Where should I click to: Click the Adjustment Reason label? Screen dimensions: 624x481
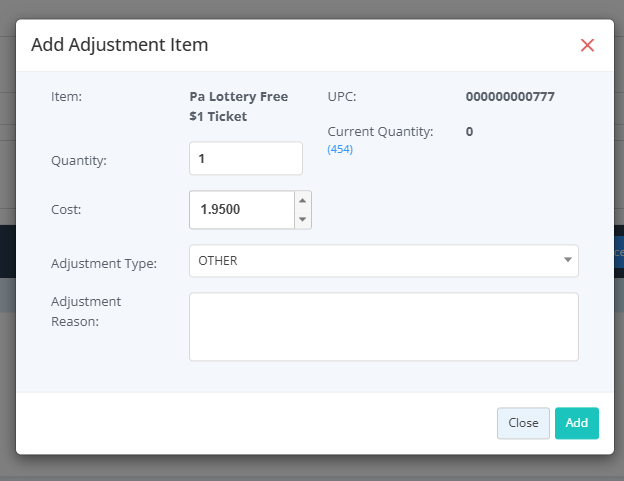point(86,312)
